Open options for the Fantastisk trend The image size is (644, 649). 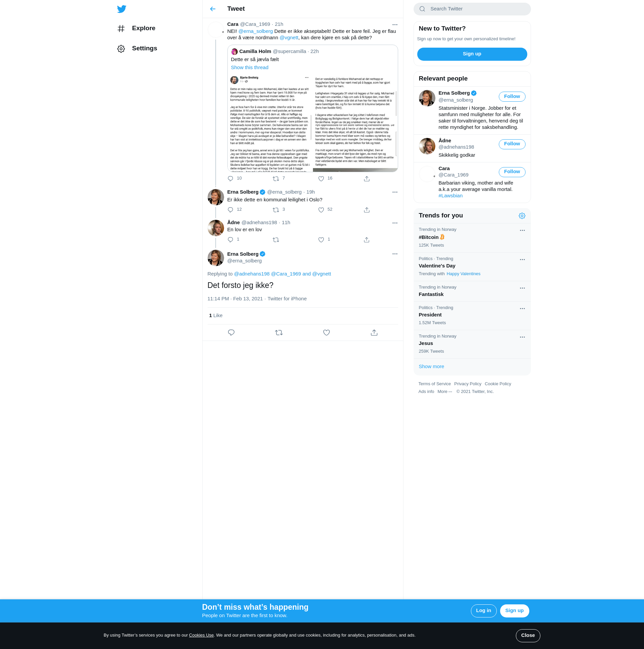coord(522,288)
